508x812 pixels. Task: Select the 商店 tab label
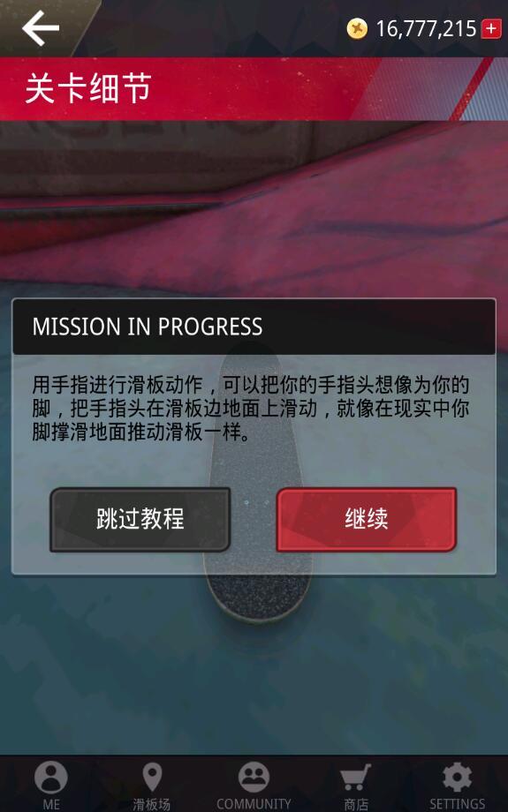(355, 804)
